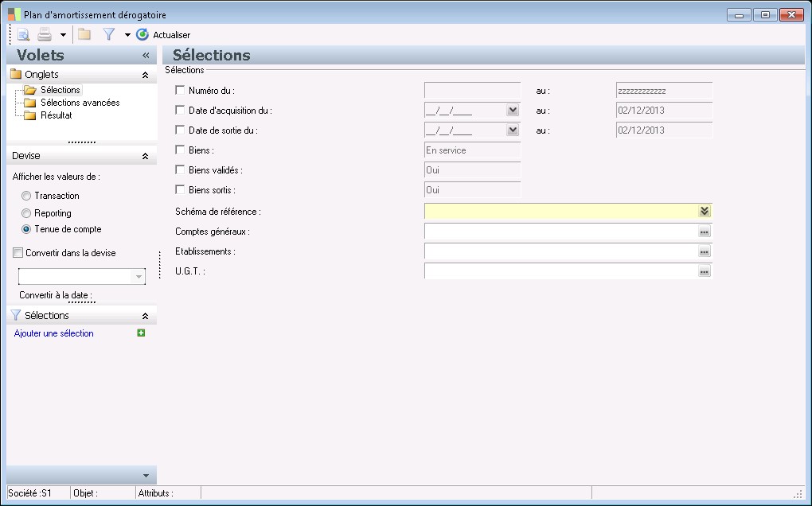Screen dimensions: 812x506
Task: Click Date d'acquisition au date field
Action: tap(665, 111)
